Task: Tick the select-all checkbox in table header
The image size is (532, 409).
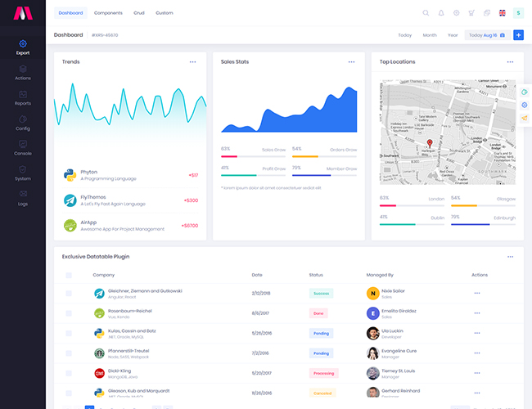Action: [69, 276]
